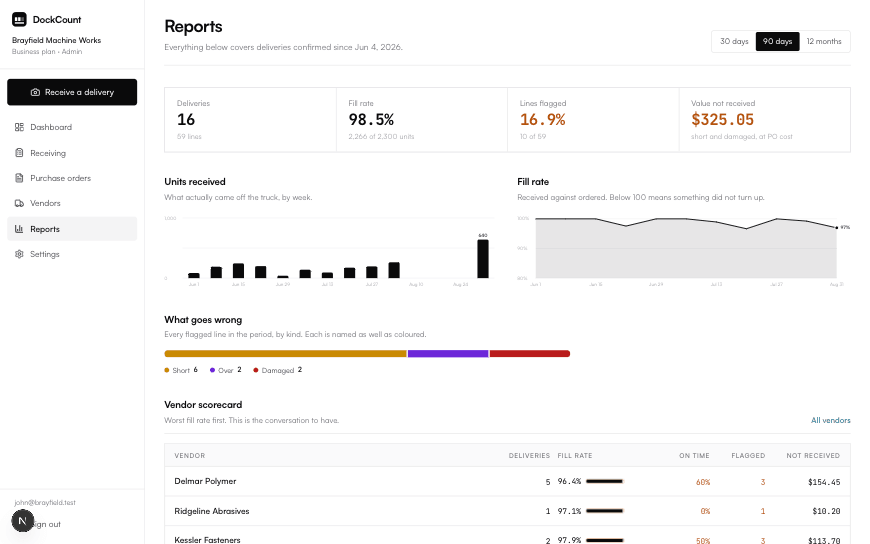
Task: Click Delmar Polymer's $154.45 amount
Action: 824,482
